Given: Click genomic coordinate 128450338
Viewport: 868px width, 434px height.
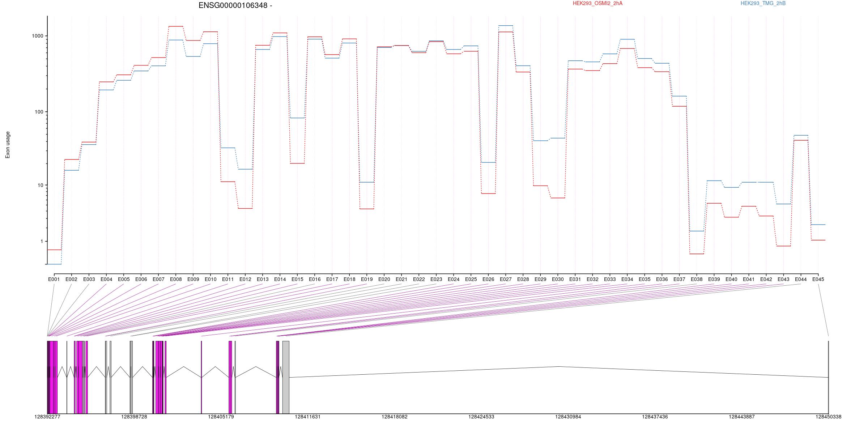Looking at the screenshot, I should [x=829, y=417].
